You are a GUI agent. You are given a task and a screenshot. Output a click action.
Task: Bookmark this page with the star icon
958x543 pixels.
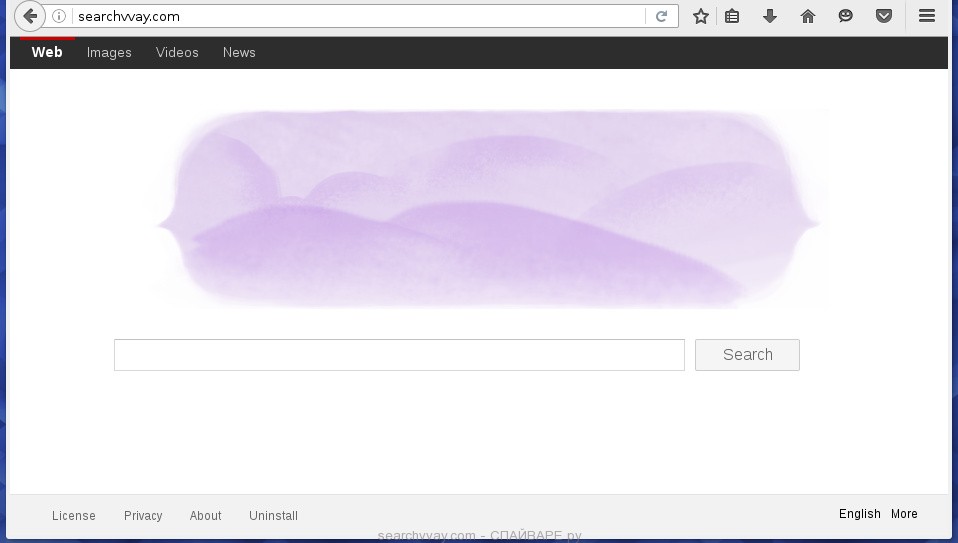click(701, 16)
